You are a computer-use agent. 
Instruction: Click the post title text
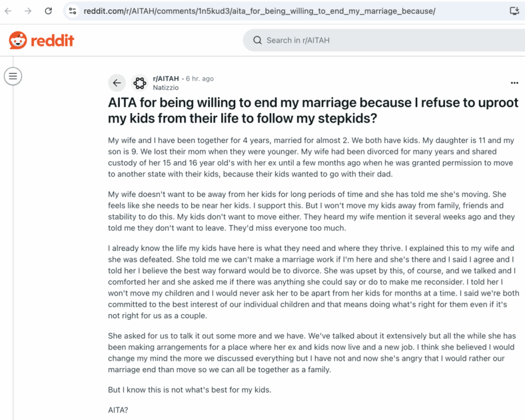click(313, 110)
